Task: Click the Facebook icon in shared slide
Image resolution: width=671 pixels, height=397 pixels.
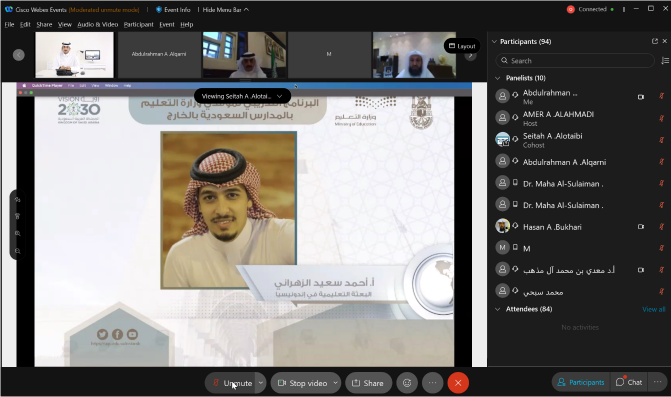Action: click(117, 334)
